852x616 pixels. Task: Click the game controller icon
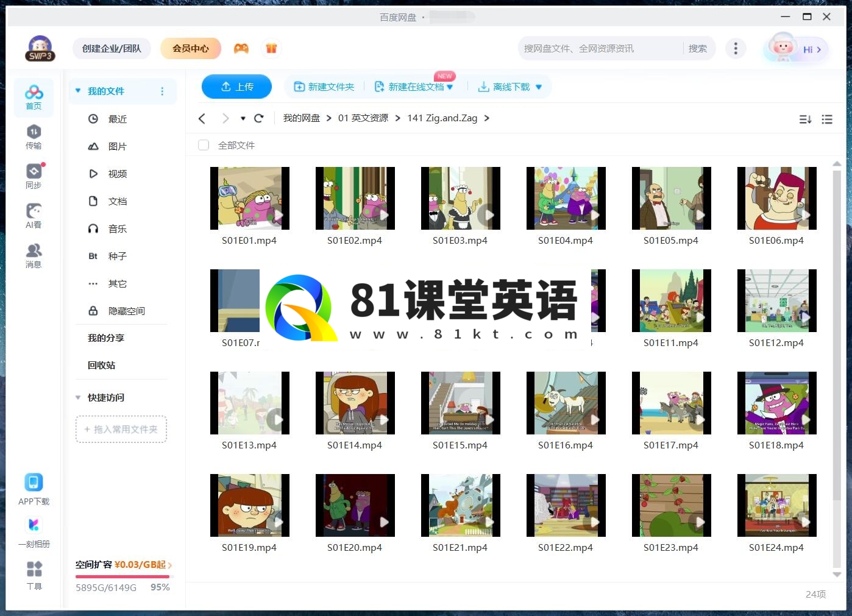241,48
